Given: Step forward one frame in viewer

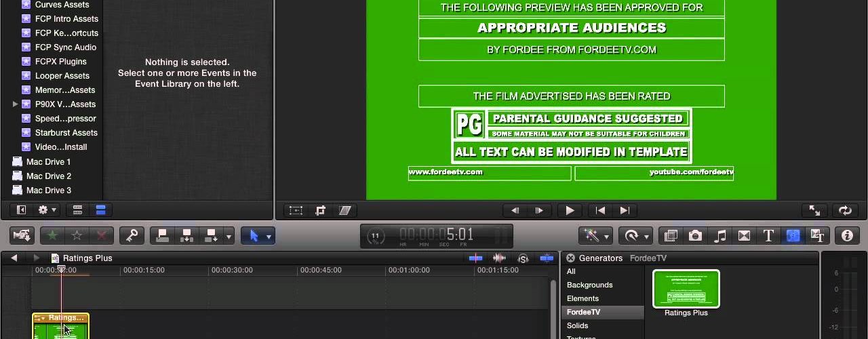Looking at the screenshot, I should (x=540, y=211).
